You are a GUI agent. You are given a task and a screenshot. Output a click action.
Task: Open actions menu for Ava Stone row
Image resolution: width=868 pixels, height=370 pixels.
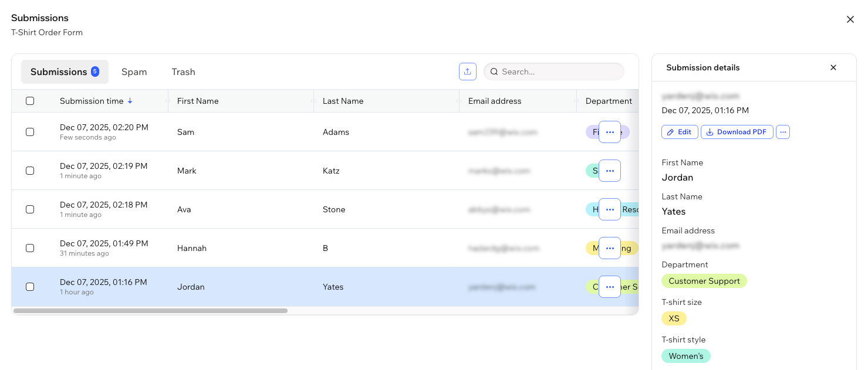pyautogui.click(x=609, y=209)
